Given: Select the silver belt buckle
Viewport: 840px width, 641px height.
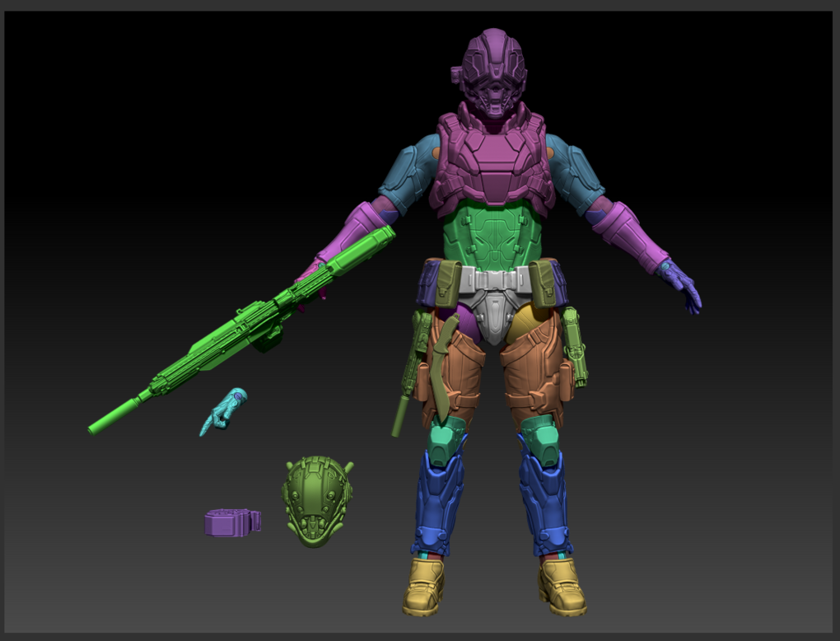Looking at the screenshot, I should point(492,280).
